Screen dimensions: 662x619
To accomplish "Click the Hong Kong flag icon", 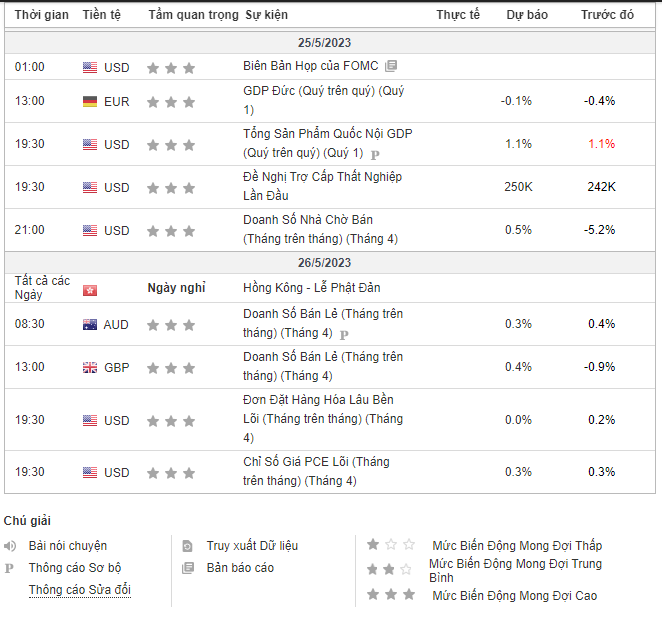I will click(x=90, y=288).
